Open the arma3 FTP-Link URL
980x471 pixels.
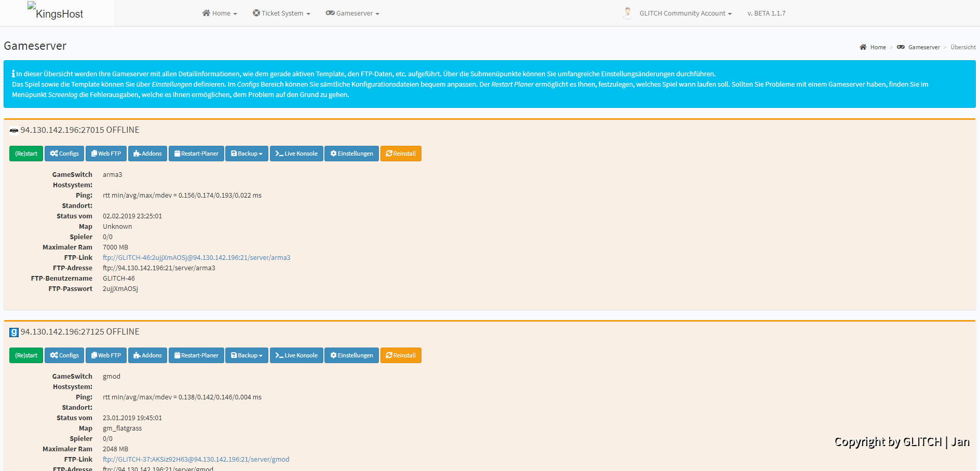tap(196, 258)
